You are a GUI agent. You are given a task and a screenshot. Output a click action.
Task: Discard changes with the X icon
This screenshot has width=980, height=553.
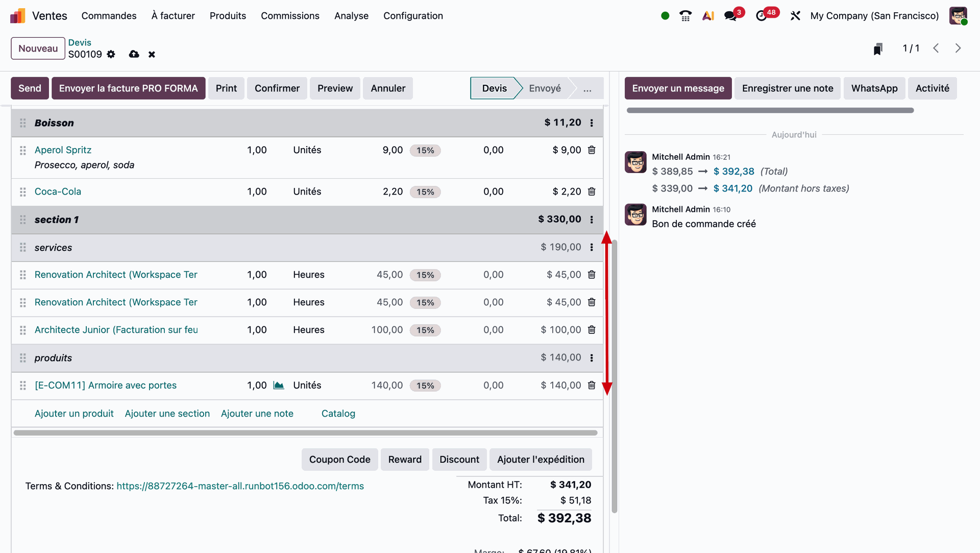(152, 54)
